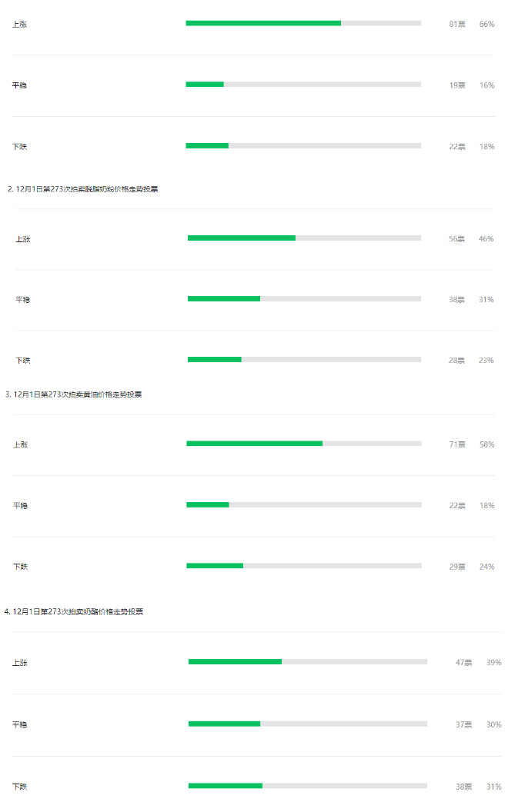Choose 平稳 in the butter price poll
508x812 pixels.
(21, 506)
